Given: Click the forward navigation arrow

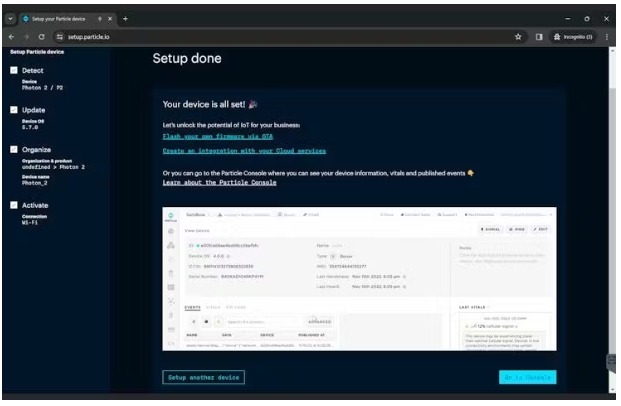Looking at the screenshot, I should tap(27, 36).
